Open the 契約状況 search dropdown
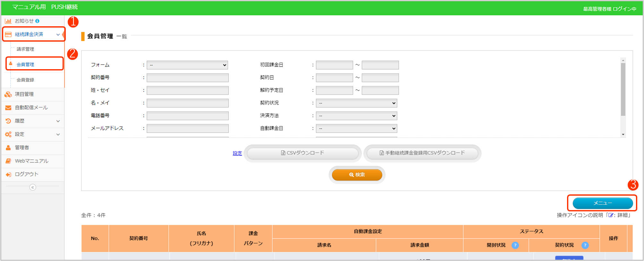 click(356, 103)
